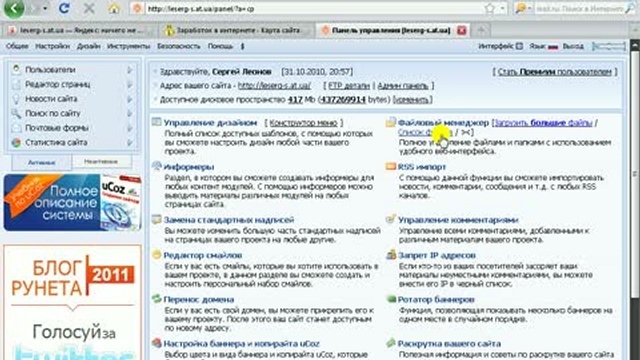Expand the Редактор страниц submenu arrow
Image resolution: width=640 pixels, height=360 pixels.
click(x=130, y=84)
